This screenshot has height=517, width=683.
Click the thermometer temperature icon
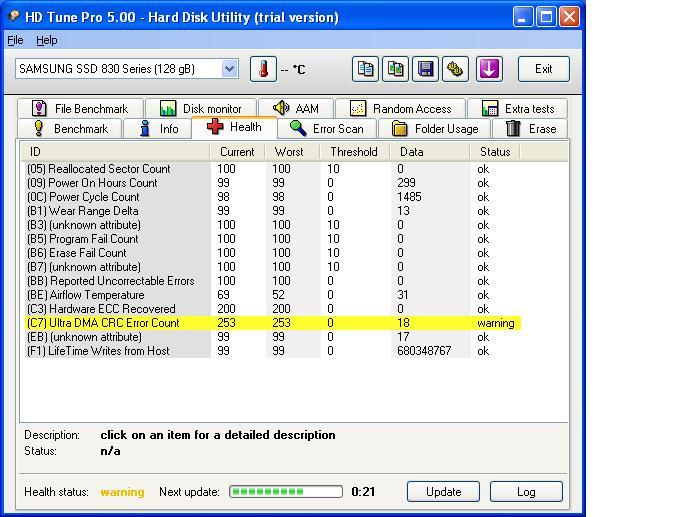pyautogui.click(x=263, y=69)
